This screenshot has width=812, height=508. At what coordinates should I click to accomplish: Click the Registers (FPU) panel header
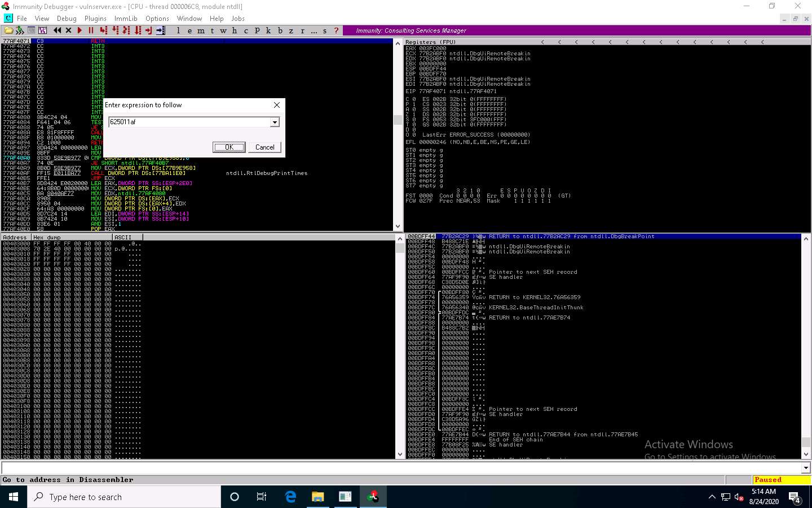(x=430, y=42)
